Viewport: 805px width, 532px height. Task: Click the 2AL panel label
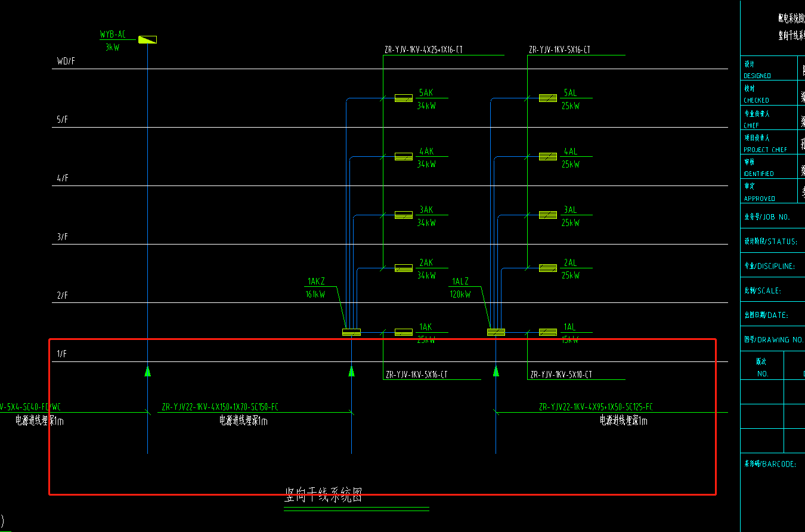pyautogui.click(x=570, y=262)
